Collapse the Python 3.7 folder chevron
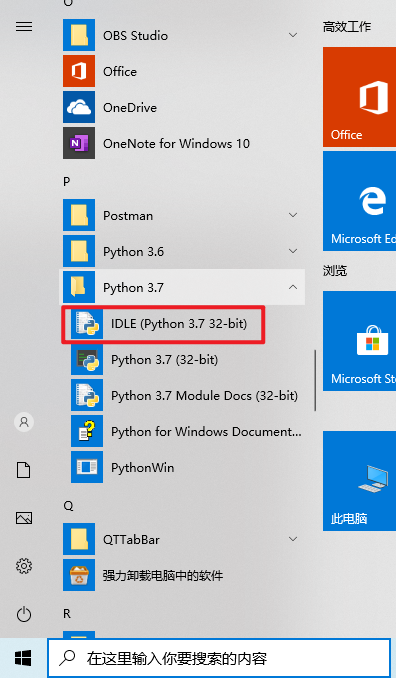 pos(293,287)
